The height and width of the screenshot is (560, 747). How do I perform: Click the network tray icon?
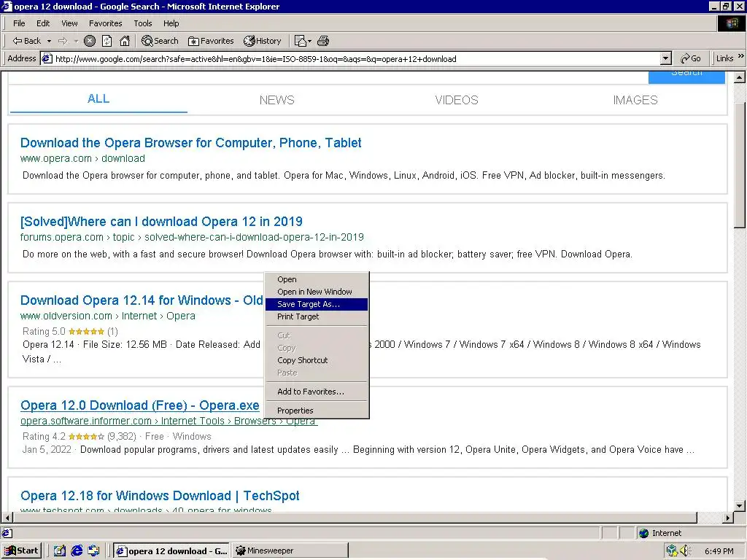point(672,551)
